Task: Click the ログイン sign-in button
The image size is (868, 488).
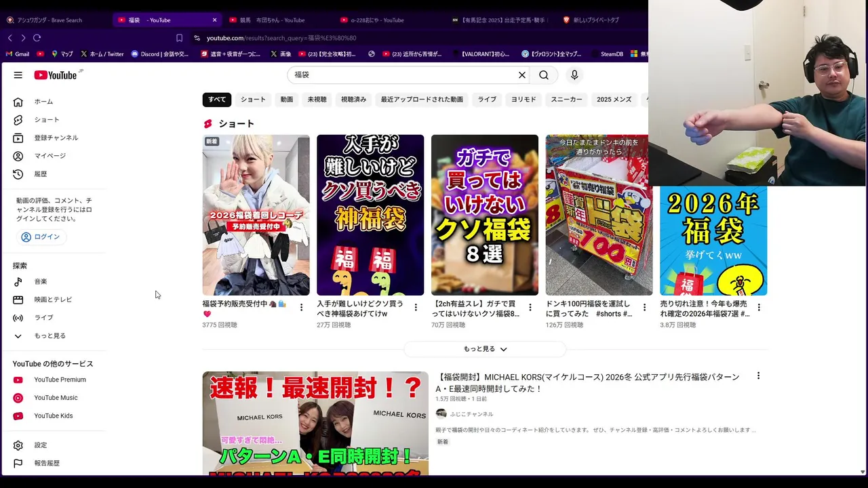Action: tap(41, 237)
